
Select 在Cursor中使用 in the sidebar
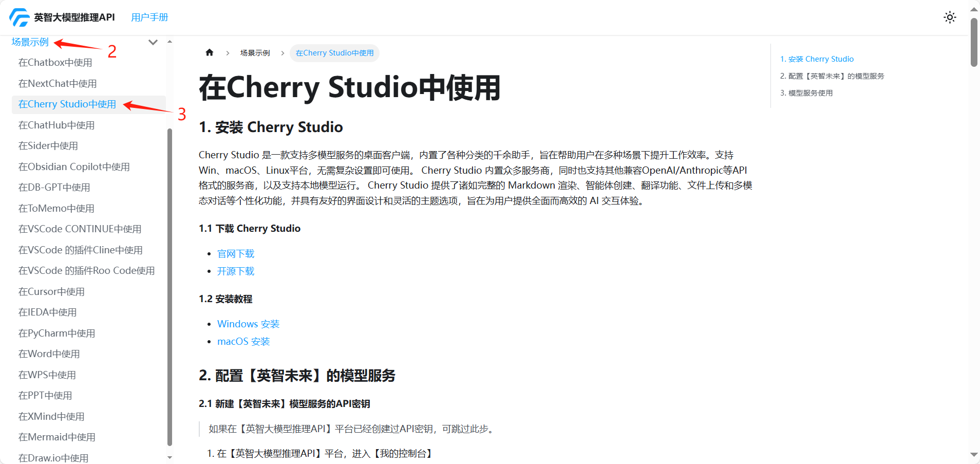point(51,291)
